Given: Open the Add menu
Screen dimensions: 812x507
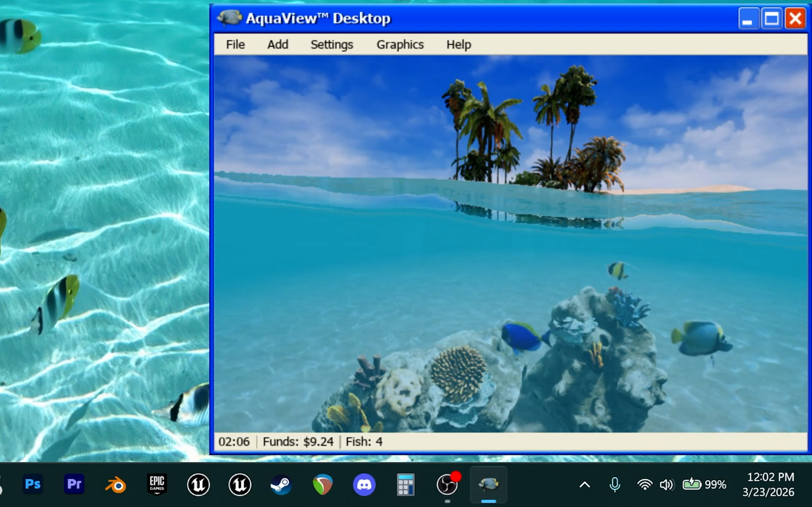Looking at the screenshot, I should point(278,45).
